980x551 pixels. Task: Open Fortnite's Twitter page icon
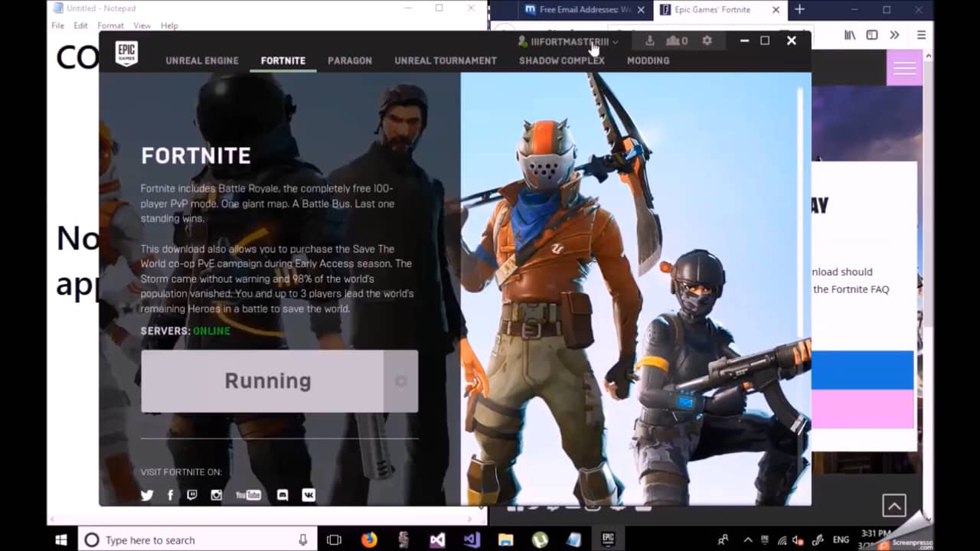point(147,495)
